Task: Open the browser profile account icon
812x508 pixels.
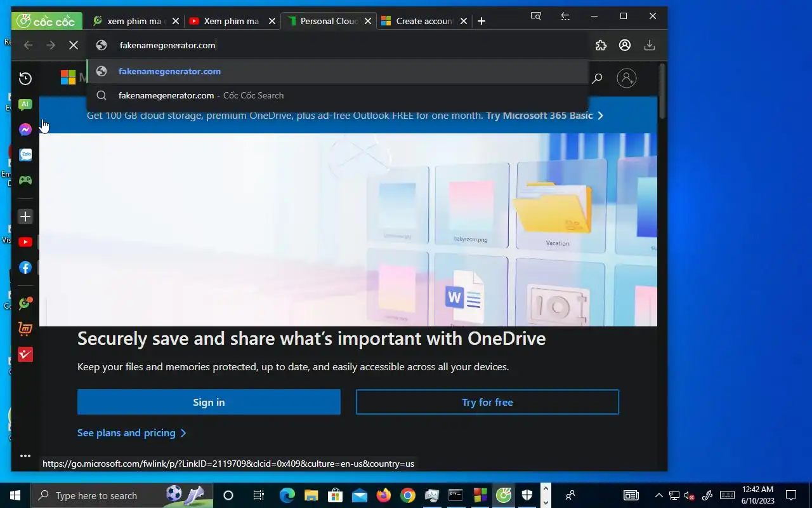Action: (625, 45)
